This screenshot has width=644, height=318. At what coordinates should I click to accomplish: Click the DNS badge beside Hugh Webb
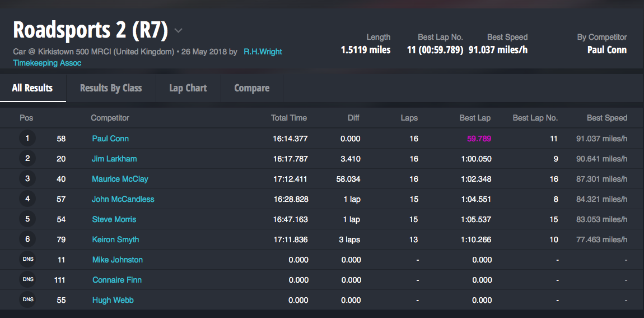click(27, 300)
